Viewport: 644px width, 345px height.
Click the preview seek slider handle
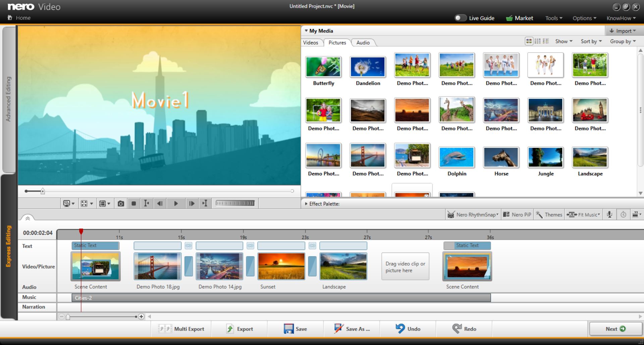(x=43, y=191)
